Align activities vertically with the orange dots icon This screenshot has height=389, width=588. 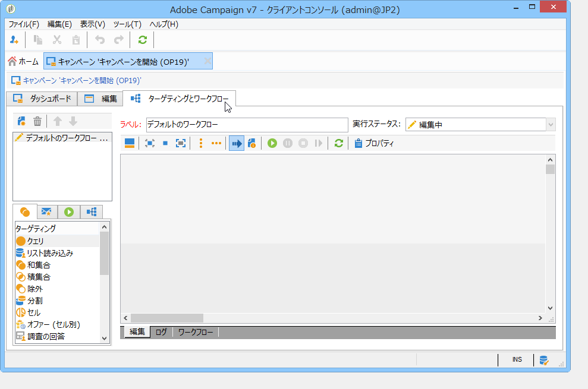click(201, 143)
